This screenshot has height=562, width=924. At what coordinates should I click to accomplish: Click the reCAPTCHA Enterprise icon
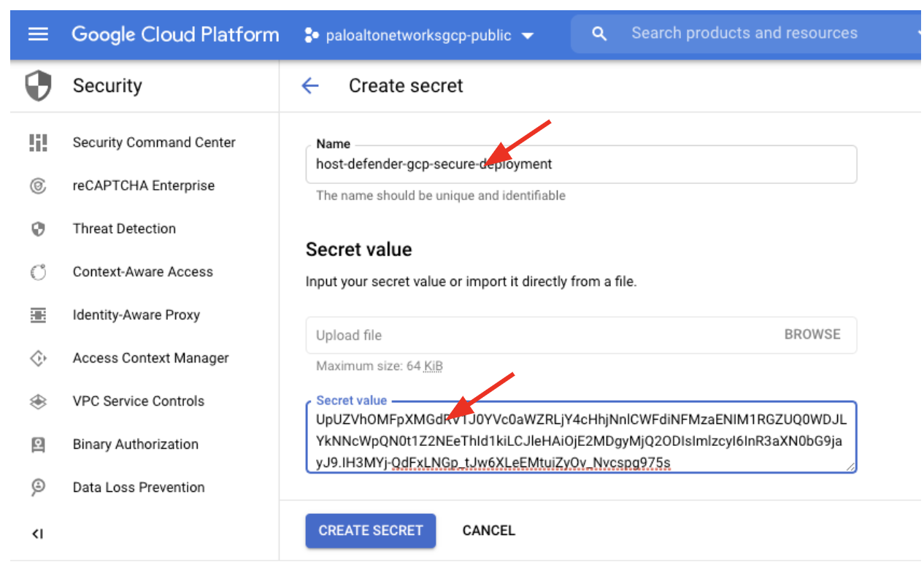[38, 186]
